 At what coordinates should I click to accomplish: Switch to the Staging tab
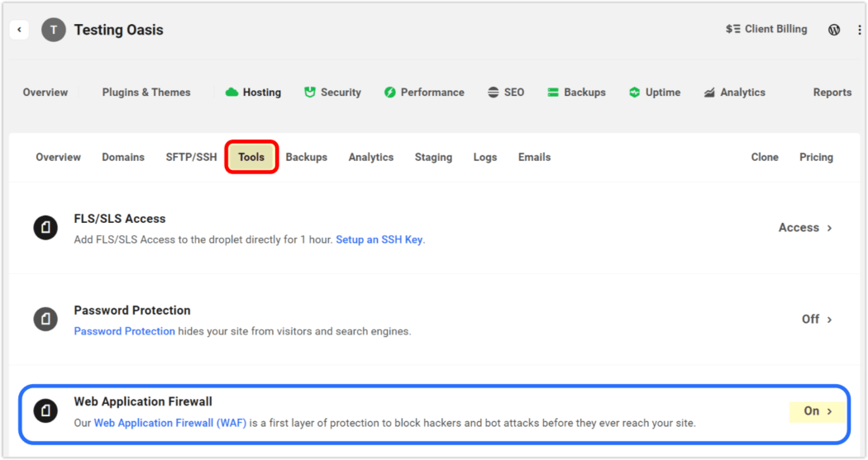[433, 157]
